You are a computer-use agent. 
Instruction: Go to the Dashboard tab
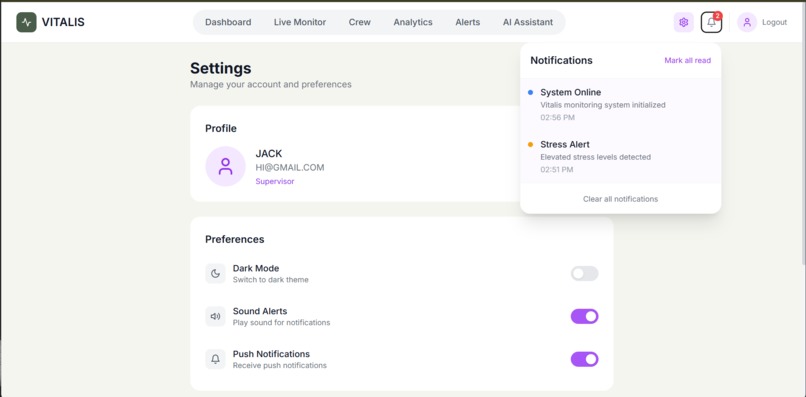[x=228, y=23]
